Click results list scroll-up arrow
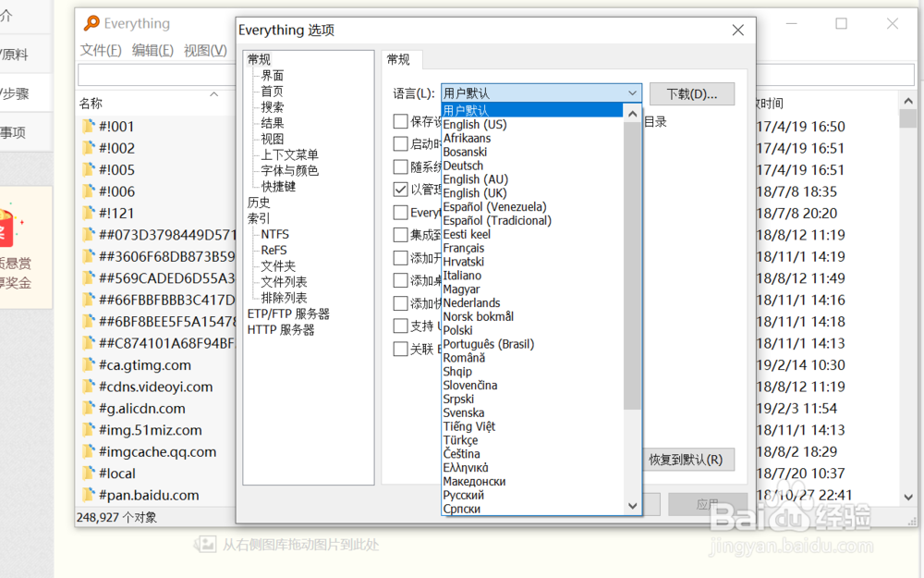 [908, 102]
